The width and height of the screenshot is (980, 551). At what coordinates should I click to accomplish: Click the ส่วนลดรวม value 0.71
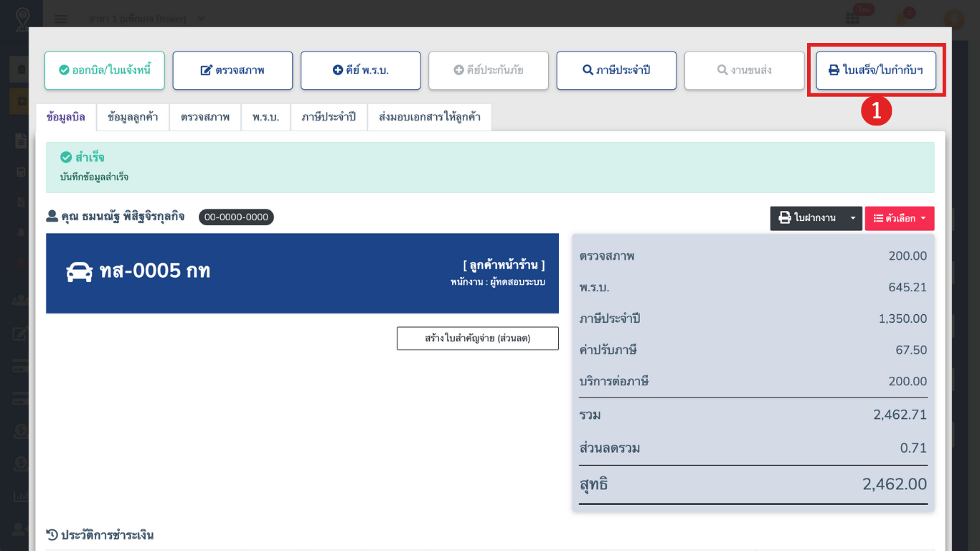click(x=913, y=448)
